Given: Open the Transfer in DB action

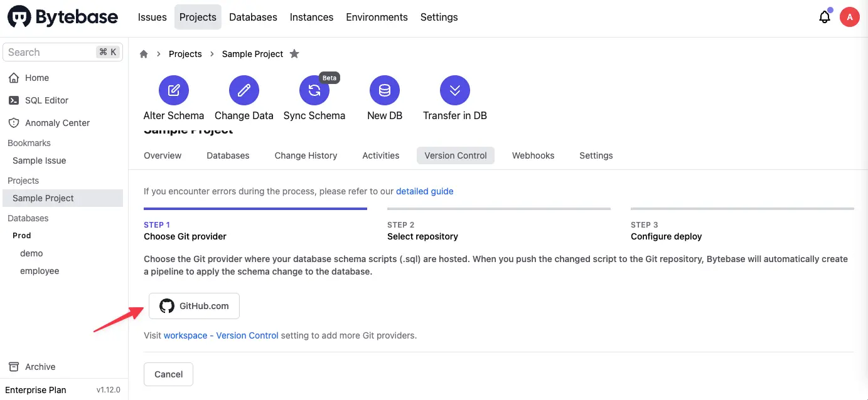Looking at the screenshot, I should [454, 90].
